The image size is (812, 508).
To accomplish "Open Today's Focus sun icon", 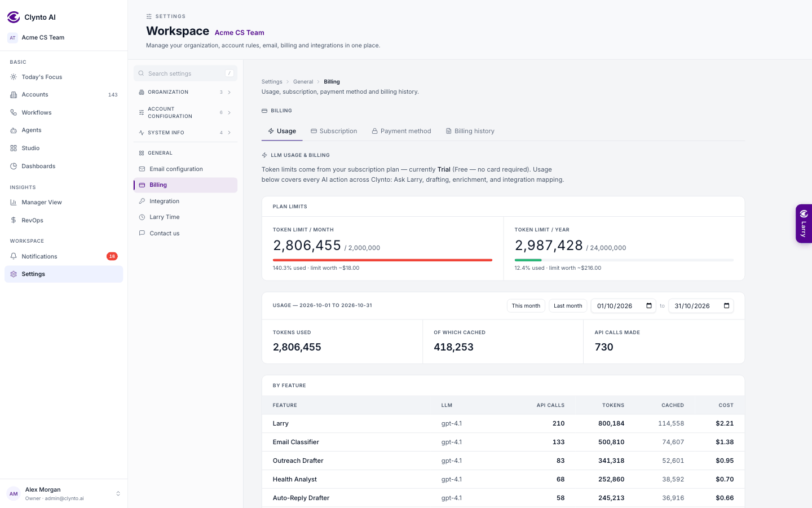I will (14, 77).
